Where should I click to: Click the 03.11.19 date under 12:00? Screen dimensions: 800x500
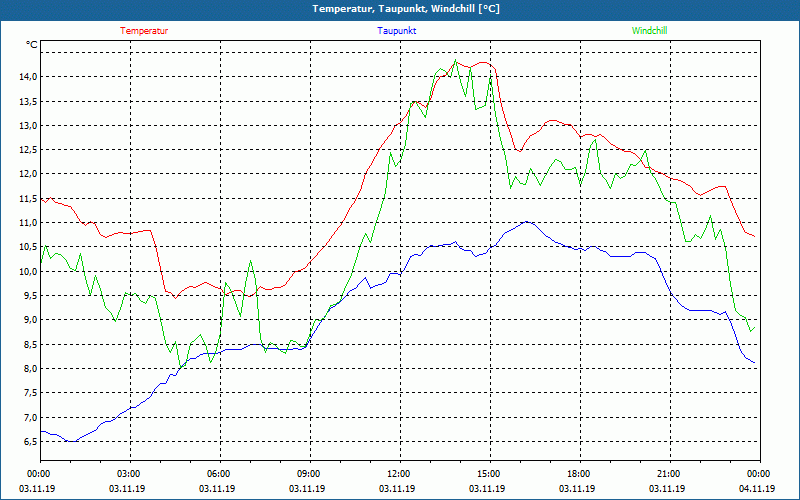[397, 489]
